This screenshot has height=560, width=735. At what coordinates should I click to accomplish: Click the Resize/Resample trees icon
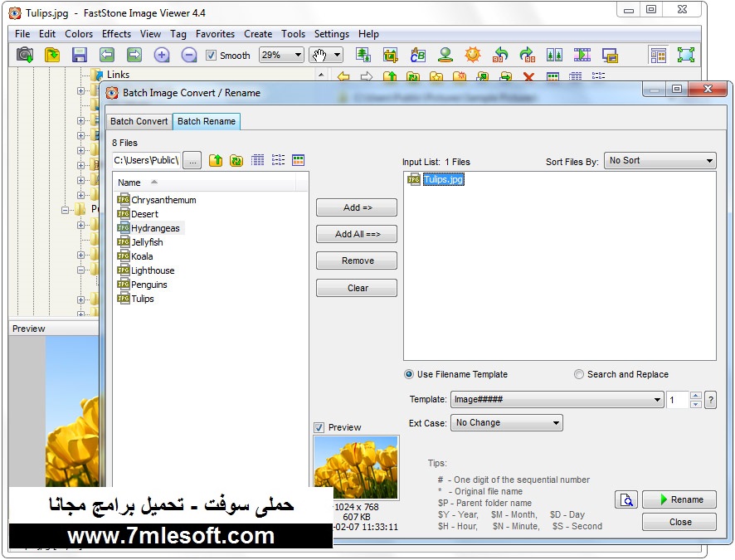pos(363,55)
